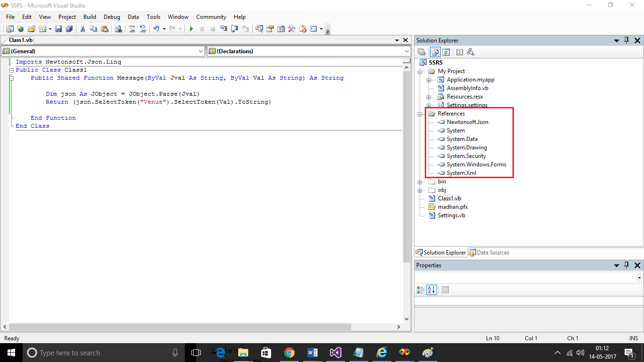The width and height of the screenshot is (644, 362).
Task: Collapse the My Project node
Action: 420,71
